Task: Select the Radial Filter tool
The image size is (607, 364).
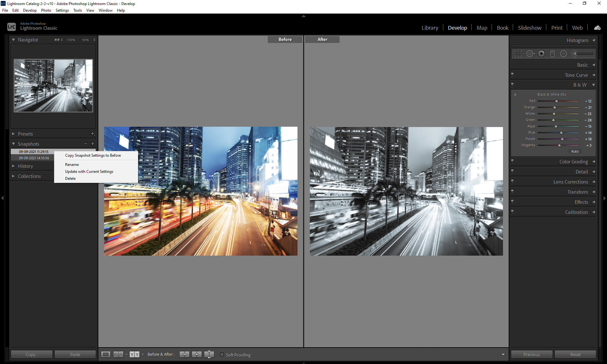Action: click(563, 53)
